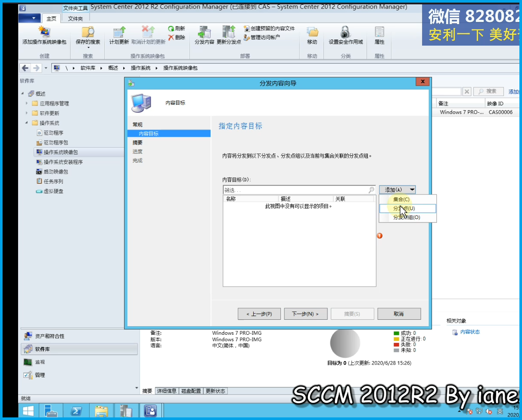
Task: Click the 刷新 refresh button
Action: (x=177, y=28)
